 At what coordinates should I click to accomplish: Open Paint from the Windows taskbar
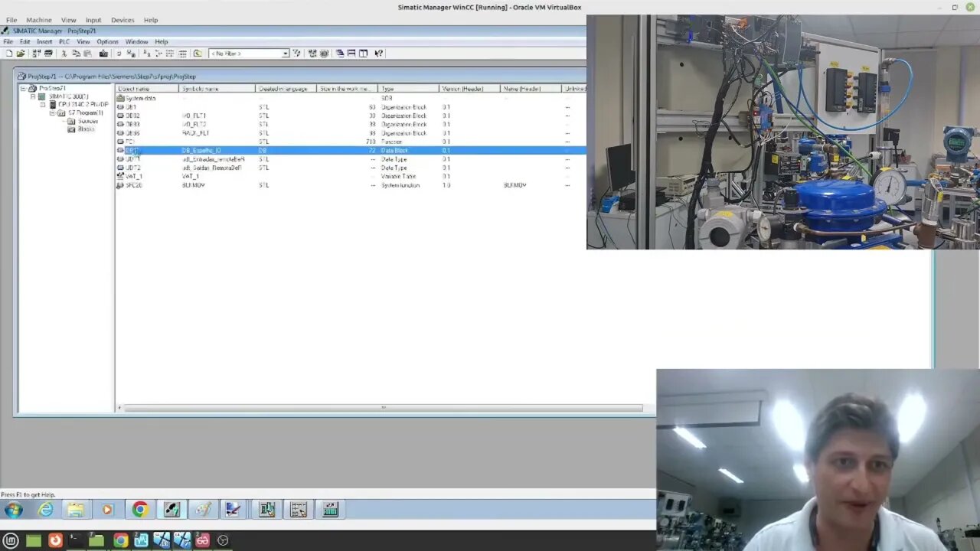coord(202,510)
